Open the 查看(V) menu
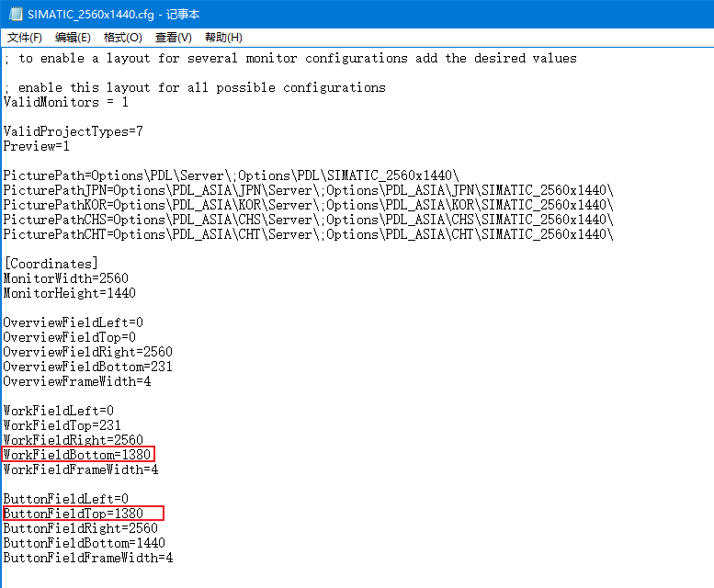This screenshot has height=588, width=714. pos(174,38)
